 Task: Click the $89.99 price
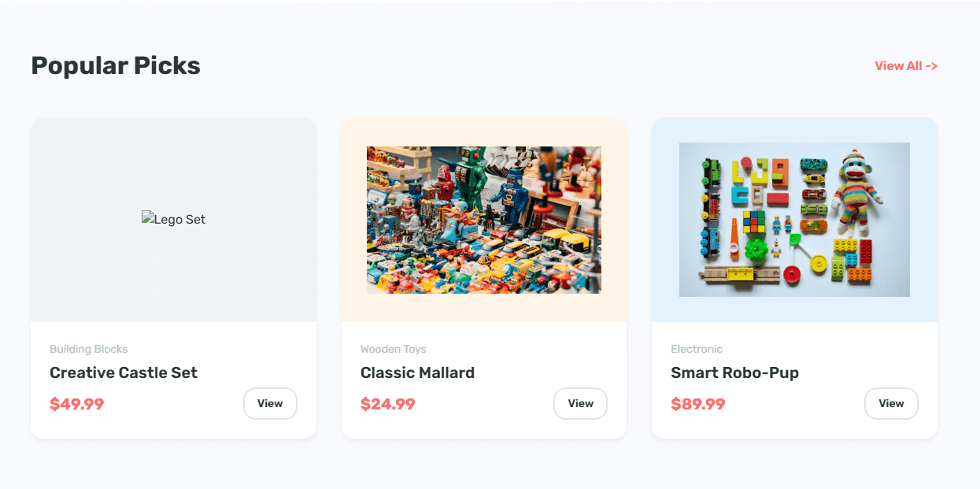(x=697, y=404)
